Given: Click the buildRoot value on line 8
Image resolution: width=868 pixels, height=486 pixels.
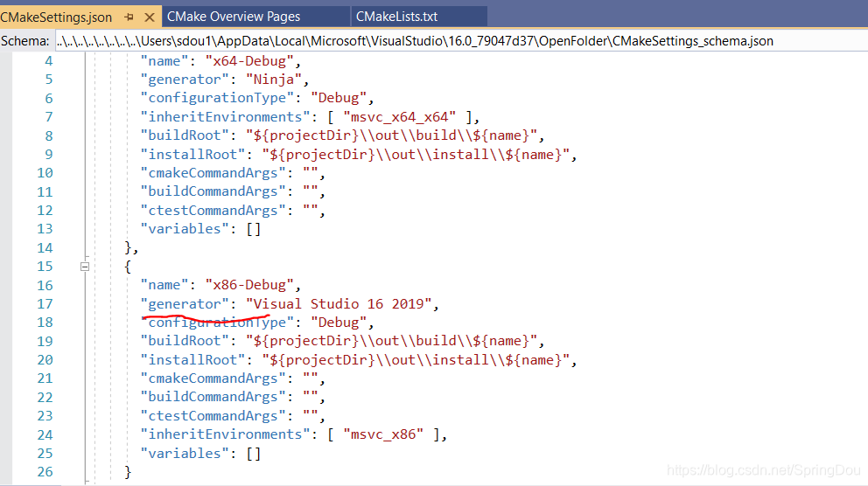Looking at the screenshot, I should point(391,135).
